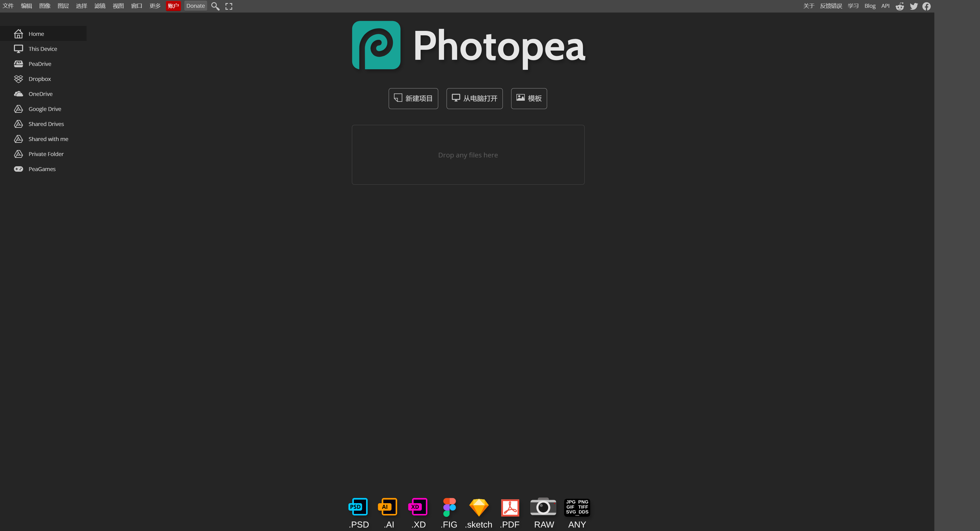Open 文件 file menu
This screenshot has height=531, width=980.
coord(10,6)
